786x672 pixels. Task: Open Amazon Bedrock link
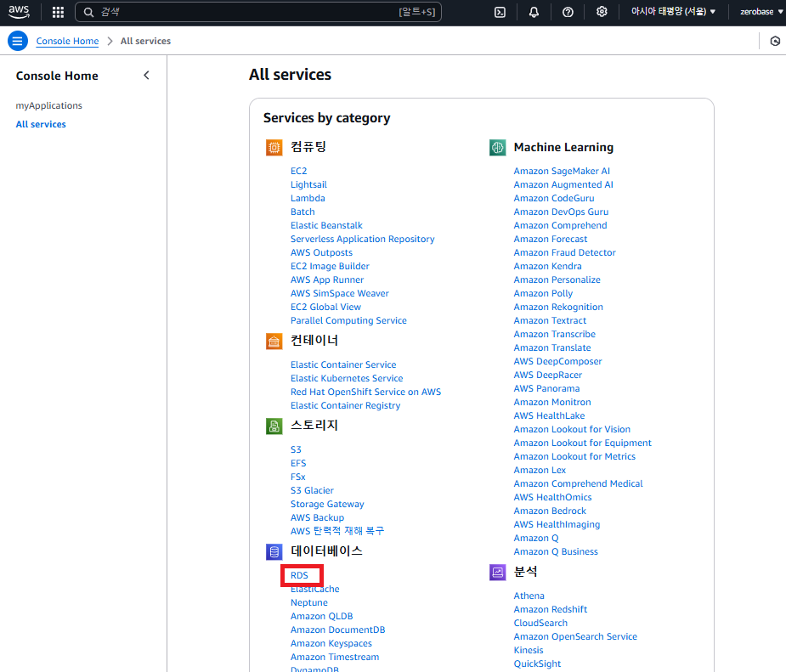point(550,511)
